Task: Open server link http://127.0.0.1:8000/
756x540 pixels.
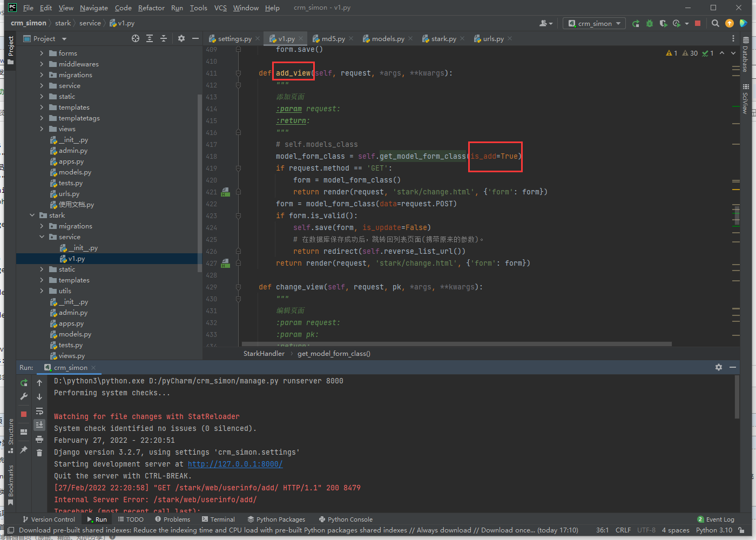Action: coord(235,464)
